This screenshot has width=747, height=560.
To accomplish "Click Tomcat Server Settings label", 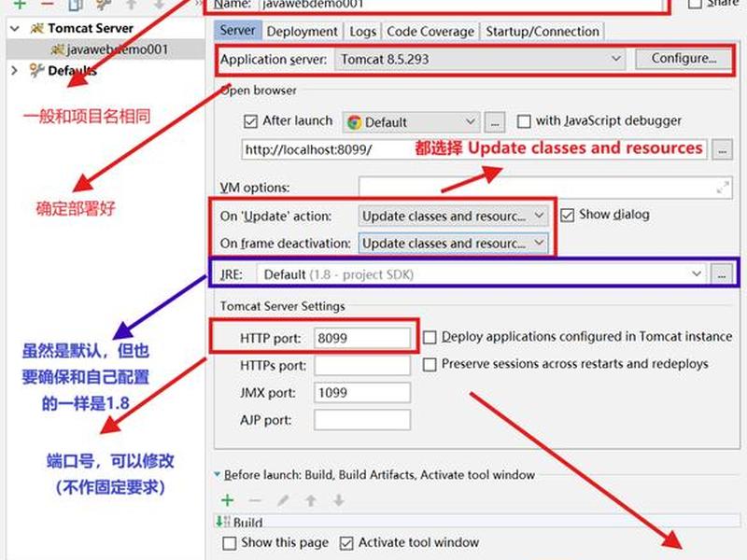I will (x=282, y=306).
